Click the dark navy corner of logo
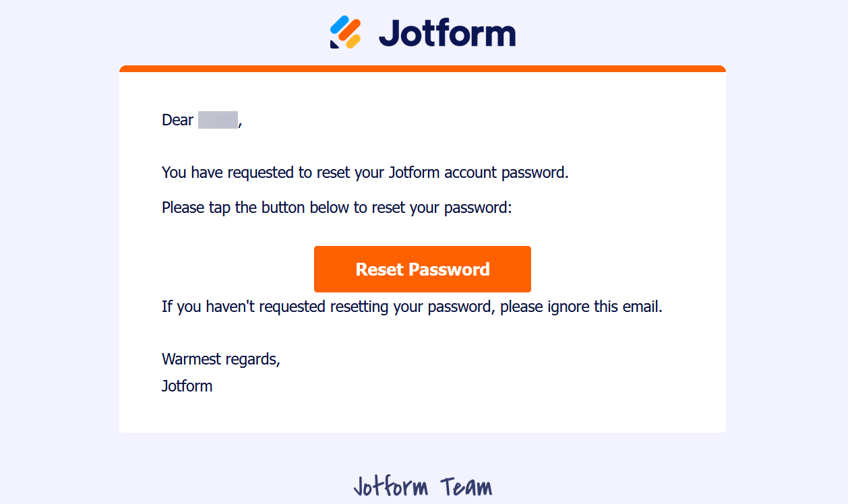Image resolution: width=854 pixels, height=504 pixels. coord(334,44)
